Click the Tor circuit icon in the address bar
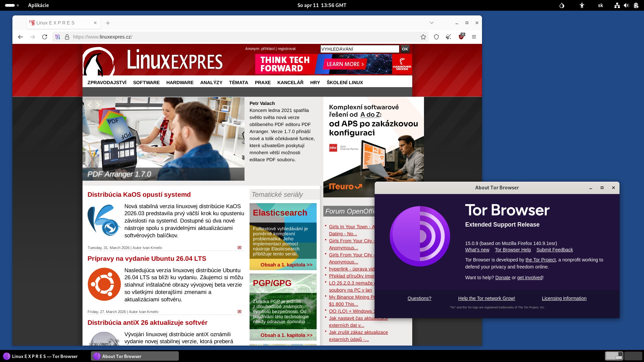 coord(58,37)
